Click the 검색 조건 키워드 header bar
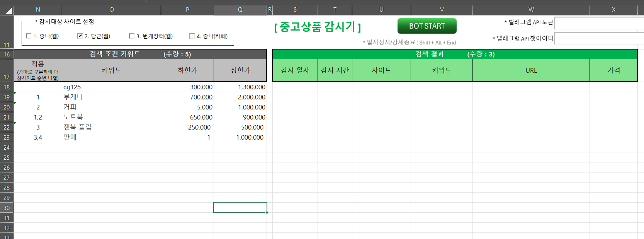 (140, 54)
